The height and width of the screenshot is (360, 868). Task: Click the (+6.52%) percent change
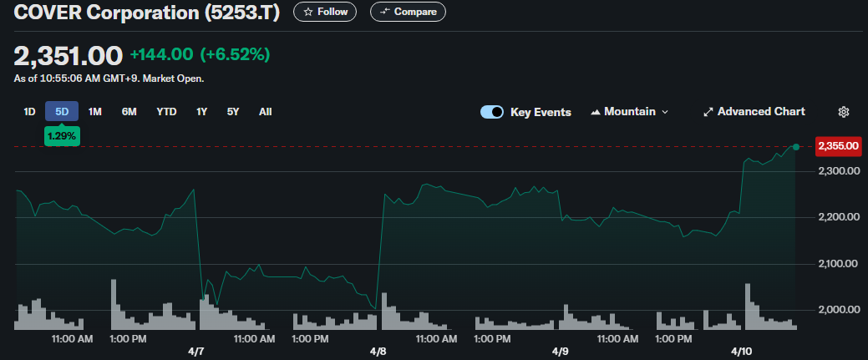(x=235, y=54)
